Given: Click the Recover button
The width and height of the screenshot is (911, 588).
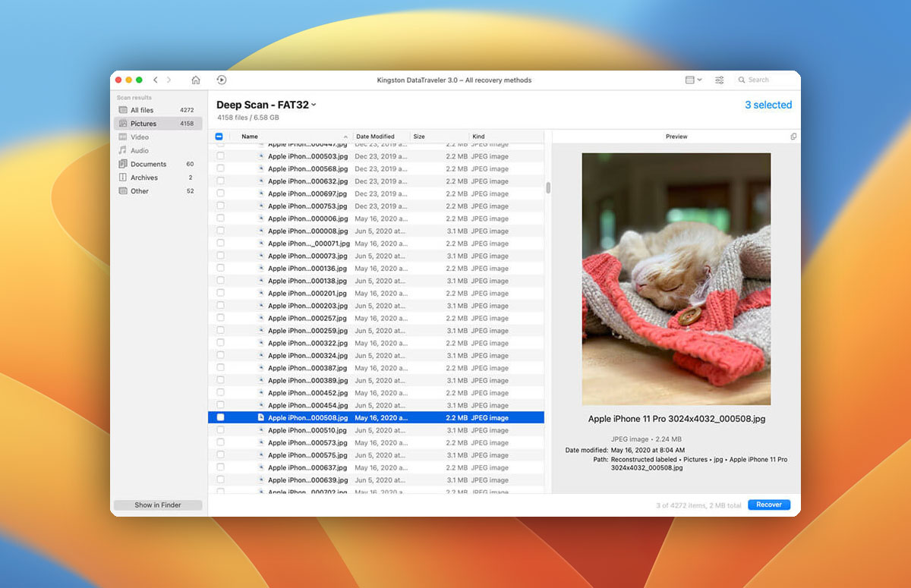Looking at the screenshot, I should point(769,505).
